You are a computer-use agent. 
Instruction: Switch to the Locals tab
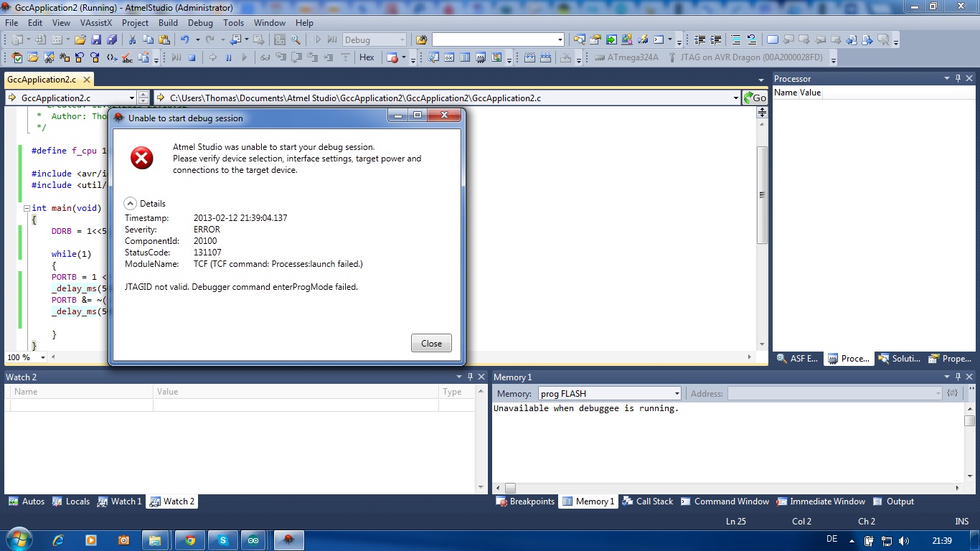tap(71, 501)
